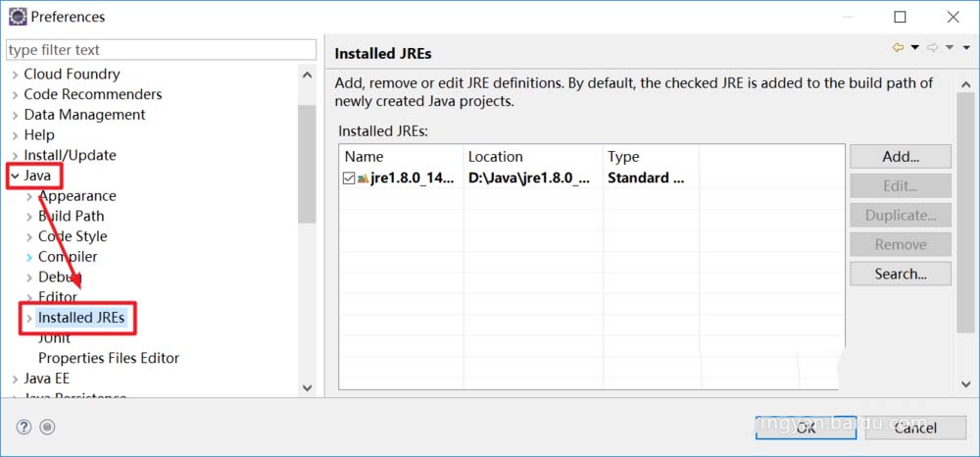Click the Cancel button

point(914,427)
